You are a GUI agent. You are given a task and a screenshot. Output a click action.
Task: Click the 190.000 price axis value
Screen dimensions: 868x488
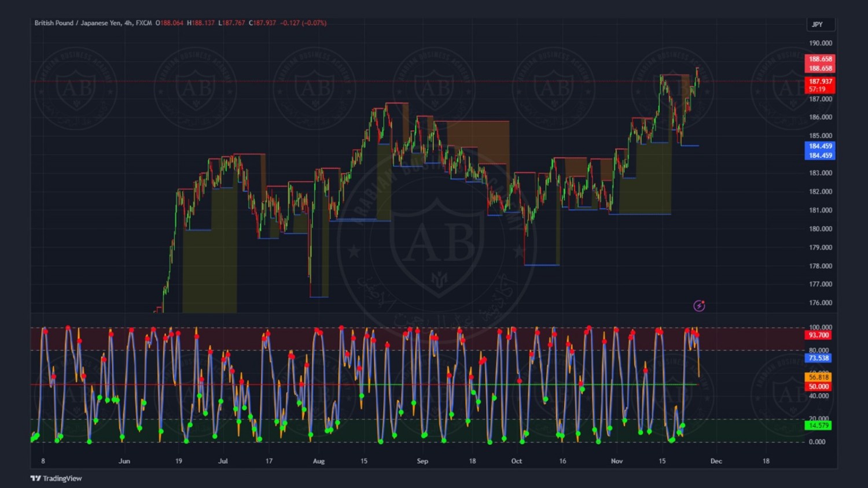[820, 43]
